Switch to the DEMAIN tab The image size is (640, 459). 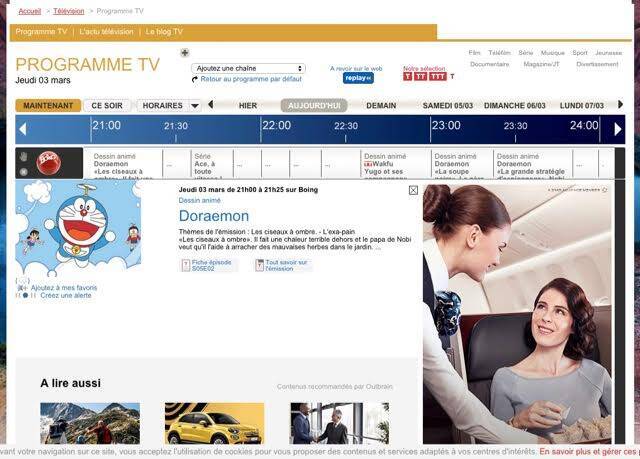pos(381,105)
